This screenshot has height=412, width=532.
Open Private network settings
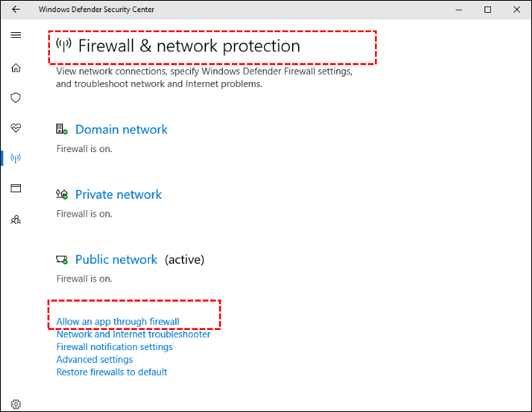click(118, 195)
